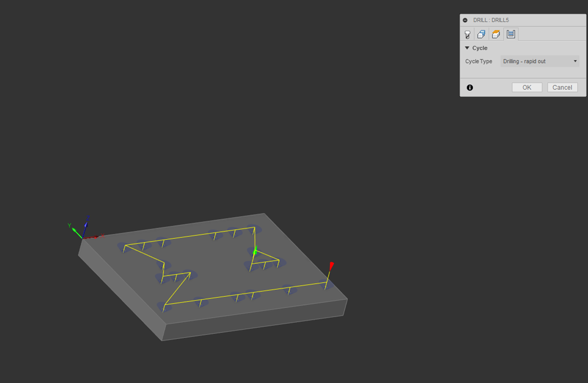The height and width of the screenshot is (383, 588).
Task: Open the Cycle Type dropdown
Action: pyautogui.click(x=540, y=61)
